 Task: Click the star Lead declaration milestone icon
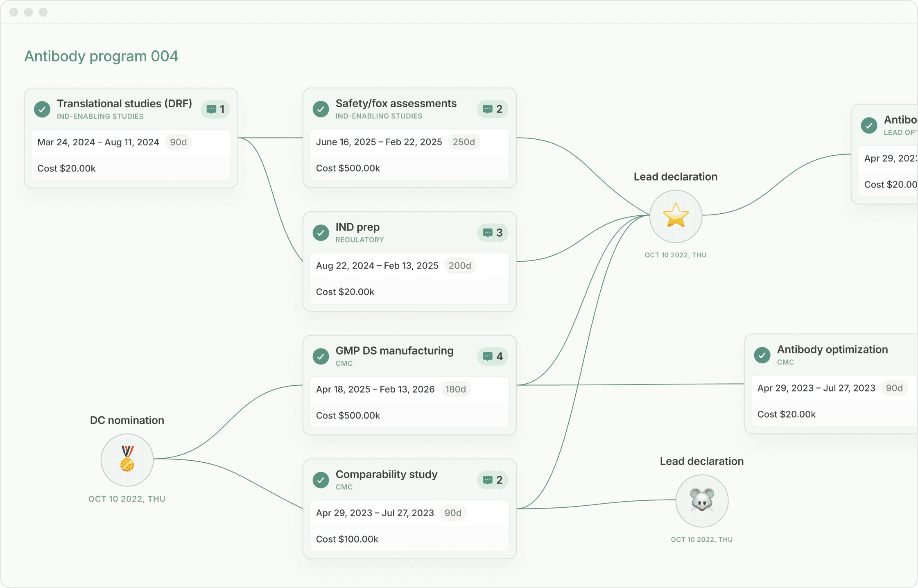676,216
